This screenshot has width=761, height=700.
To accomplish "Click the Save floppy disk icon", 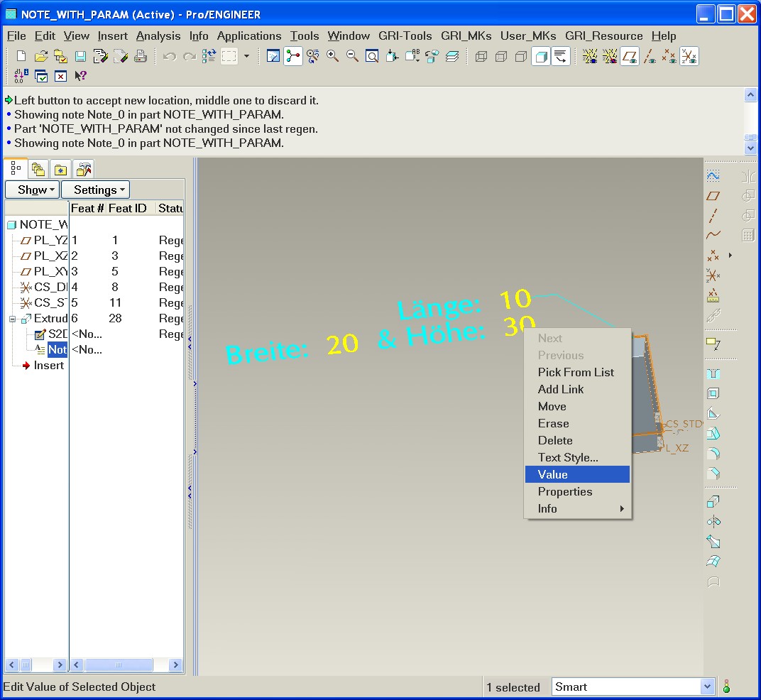I will (x=80, y=56).
